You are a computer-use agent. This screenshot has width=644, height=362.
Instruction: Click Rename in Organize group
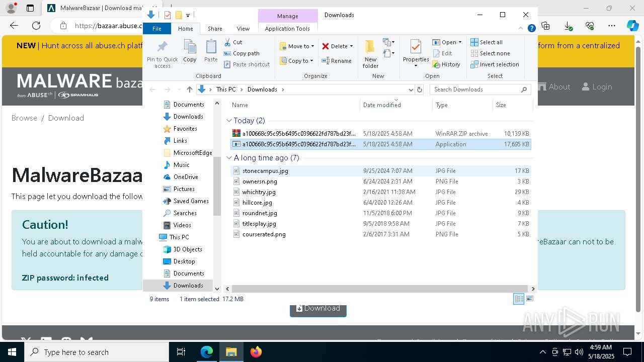(337, 61)
